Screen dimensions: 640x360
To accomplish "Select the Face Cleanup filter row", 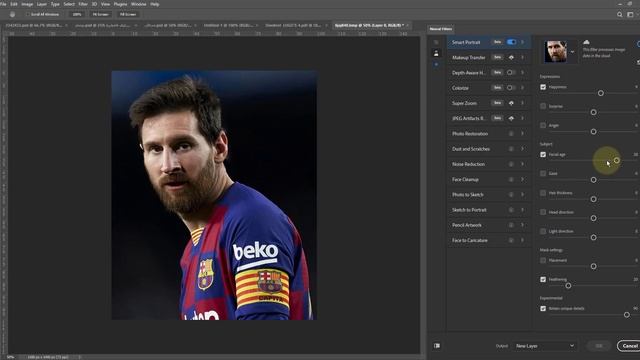I will [489, 179].
